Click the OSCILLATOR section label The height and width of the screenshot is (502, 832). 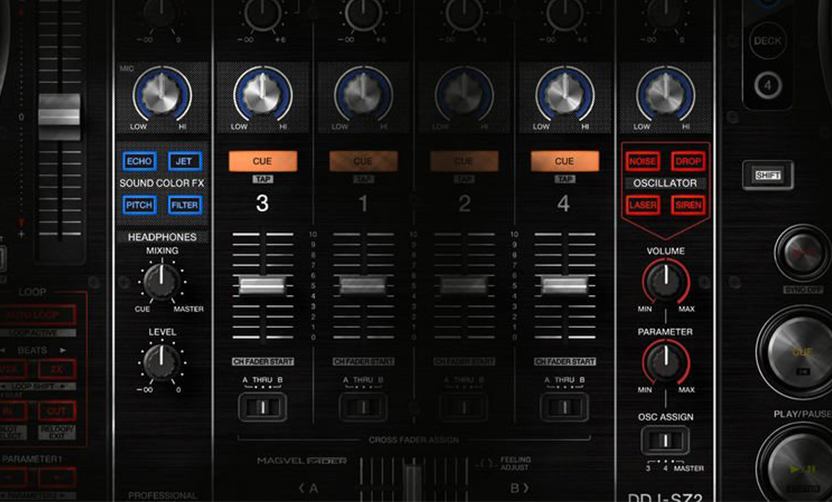(x=665, y=183)
